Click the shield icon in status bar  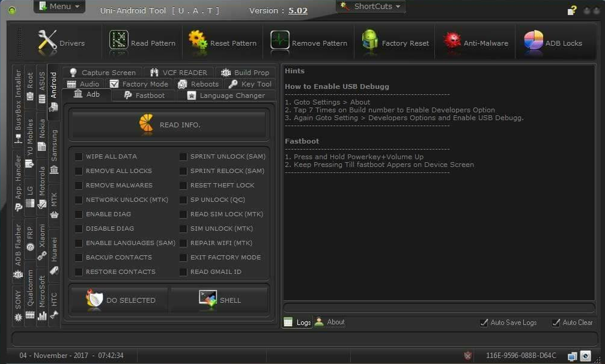467,356
